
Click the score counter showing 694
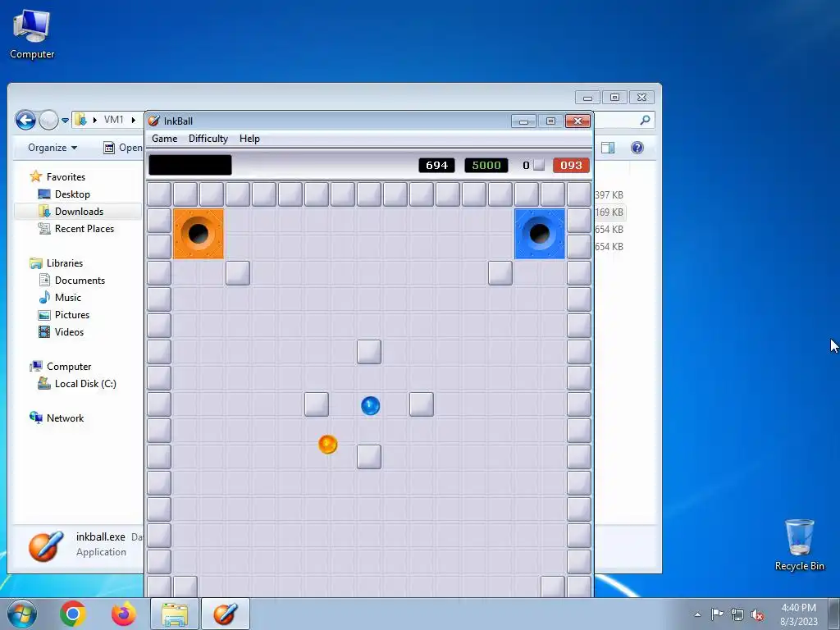[436, 166]
